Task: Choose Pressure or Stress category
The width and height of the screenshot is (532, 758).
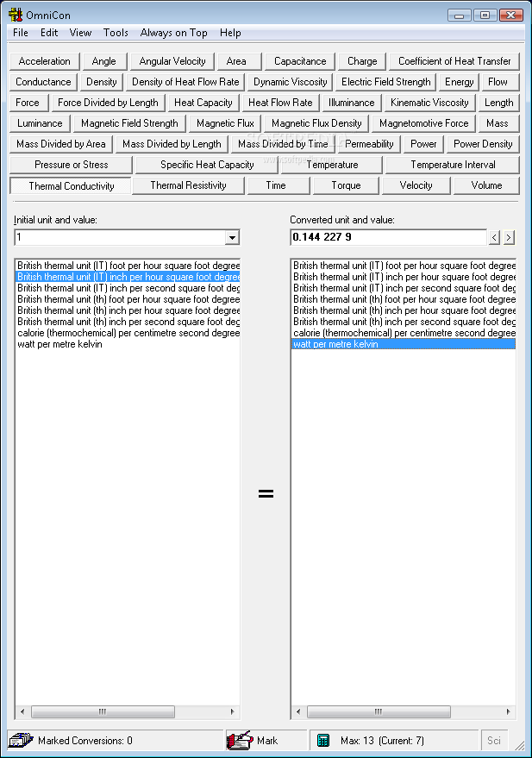Action: pyautogui.click(x=71, y=166)
